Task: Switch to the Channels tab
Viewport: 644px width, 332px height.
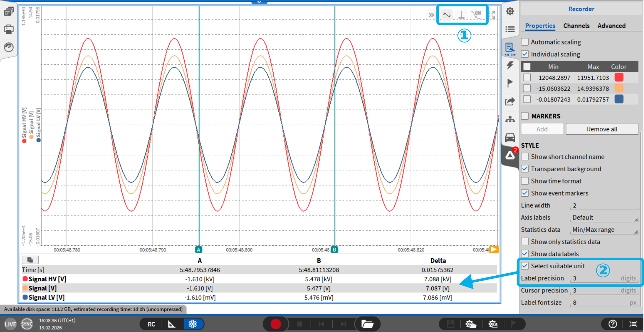Action: [576, 26]
